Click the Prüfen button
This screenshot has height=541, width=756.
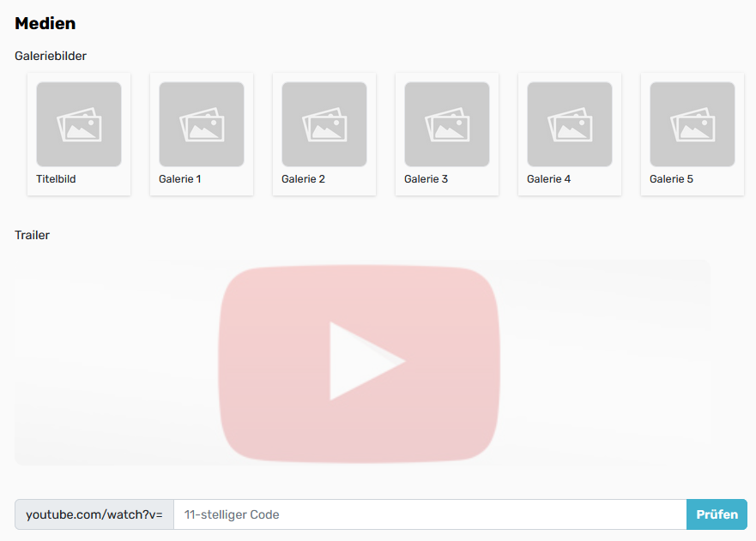[717, 514]
